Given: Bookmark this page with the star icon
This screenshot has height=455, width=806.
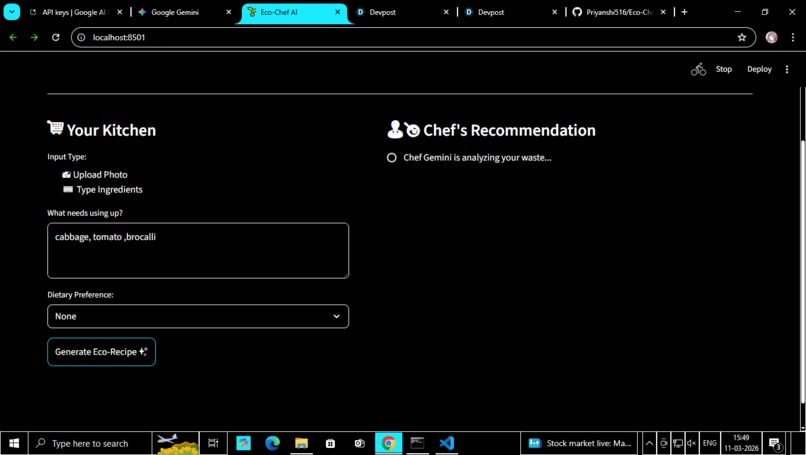Looking at the screenshot, I should pyautogui.click(x=742, y=37).
